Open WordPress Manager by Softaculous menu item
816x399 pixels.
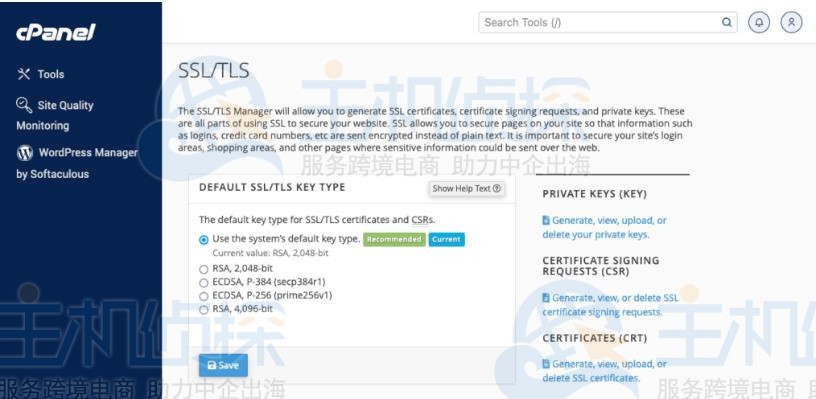coord(77,163)
